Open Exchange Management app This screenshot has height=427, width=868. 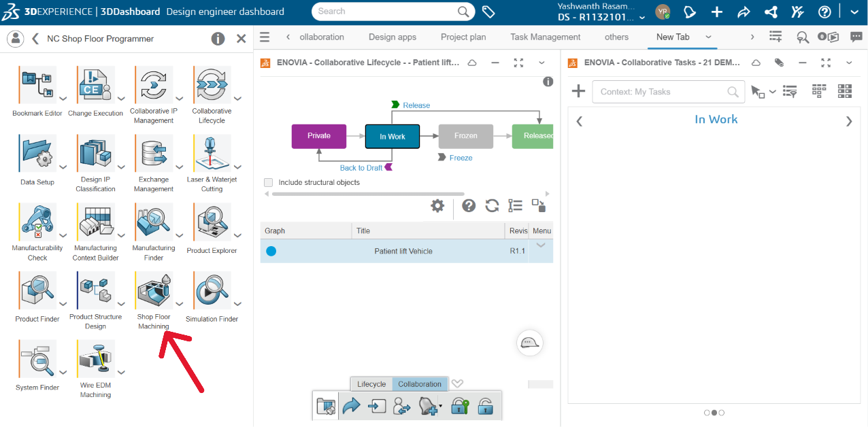point(154,153)
